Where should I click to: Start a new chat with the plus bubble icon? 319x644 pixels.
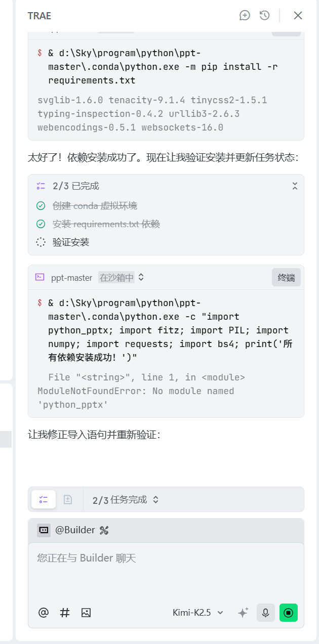click(245, 15)
